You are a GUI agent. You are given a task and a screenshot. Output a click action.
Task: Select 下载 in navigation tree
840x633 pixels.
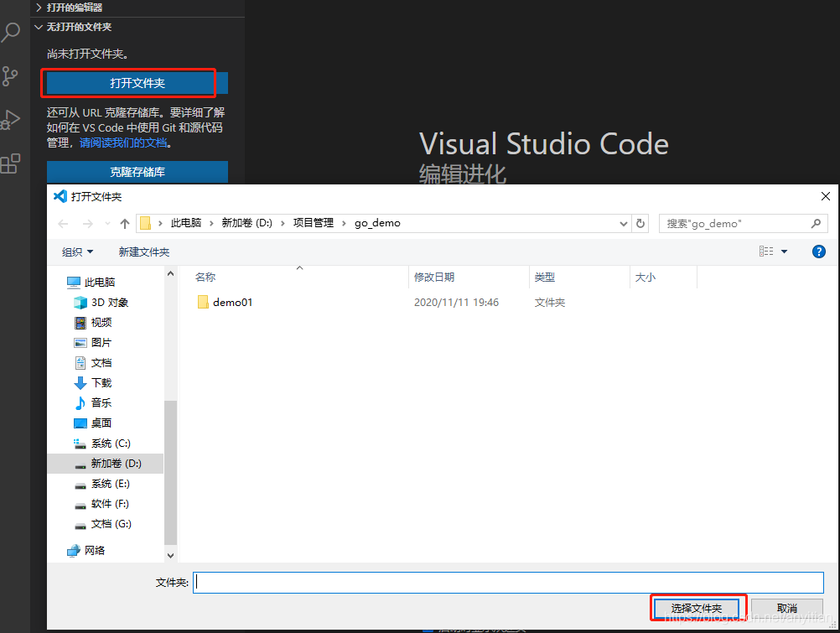click(101, 382)
